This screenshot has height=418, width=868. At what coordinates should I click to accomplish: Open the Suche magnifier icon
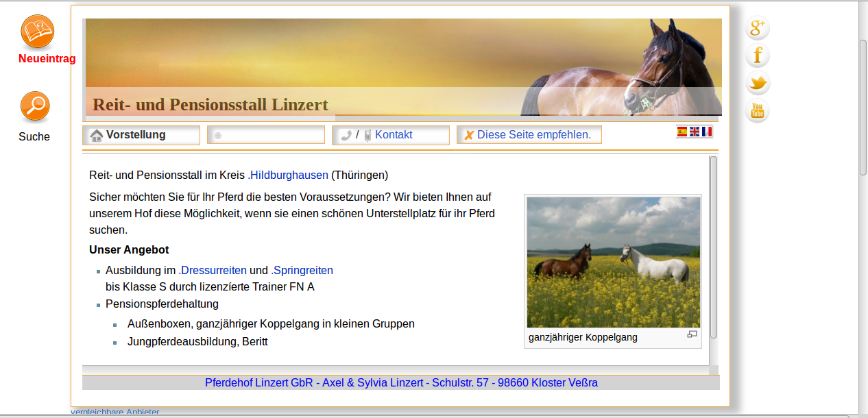pos(34,106)
